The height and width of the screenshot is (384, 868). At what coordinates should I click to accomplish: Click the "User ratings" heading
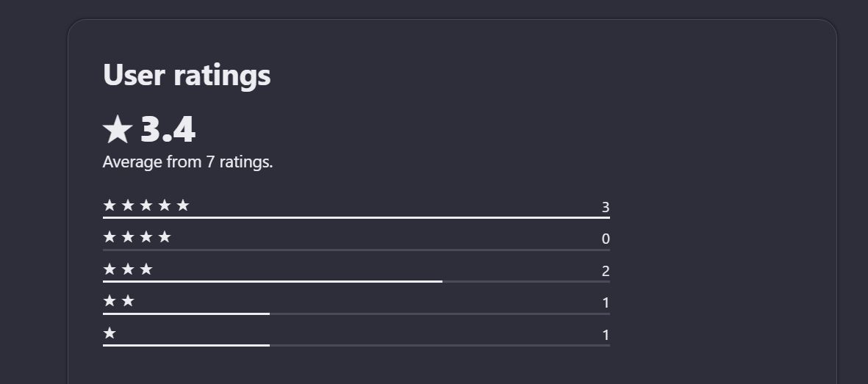coord(187,75)
